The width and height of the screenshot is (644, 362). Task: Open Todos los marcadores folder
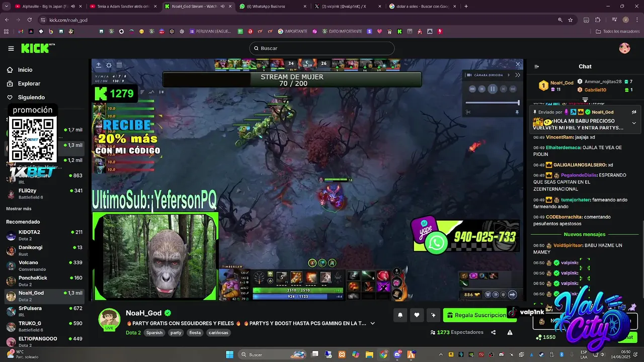pyautogui.click(x=617, y=31)
